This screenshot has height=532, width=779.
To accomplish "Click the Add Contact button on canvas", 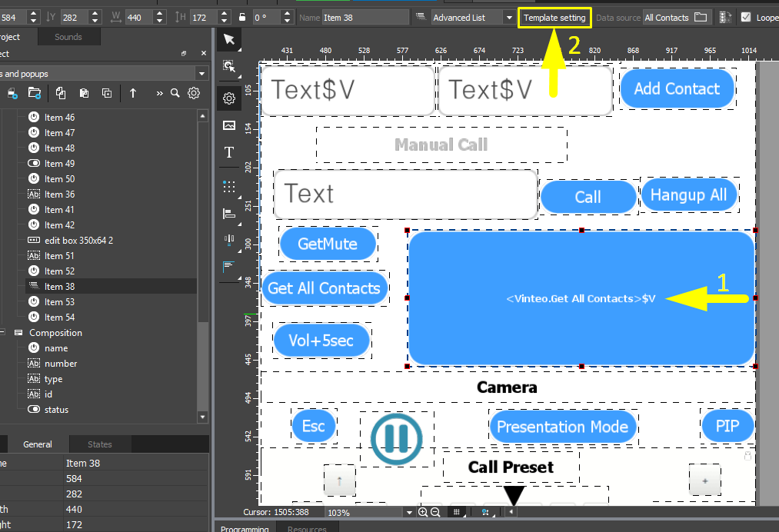I will 676,88.
